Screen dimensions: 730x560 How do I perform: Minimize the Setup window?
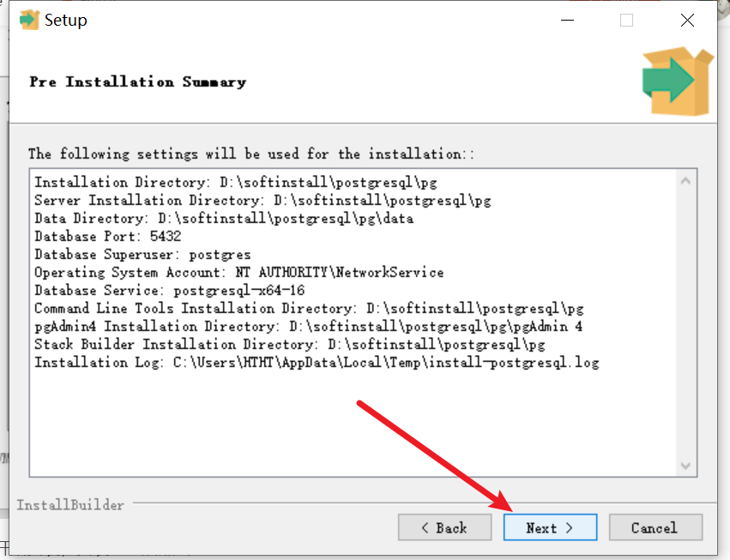pyautogui.click(x=567, y=20)
